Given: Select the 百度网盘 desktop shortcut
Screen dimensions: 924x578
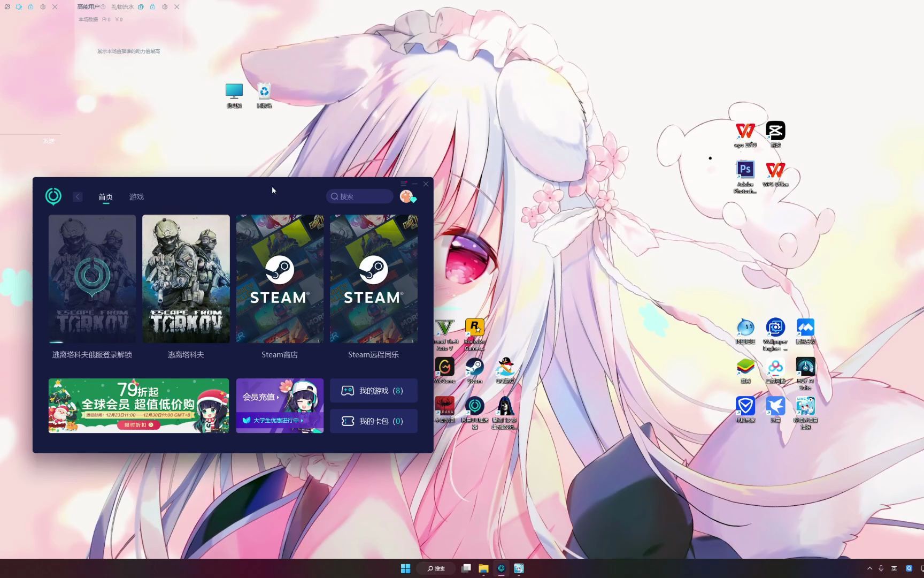Looking at the screenshot, I should [775, 370].
